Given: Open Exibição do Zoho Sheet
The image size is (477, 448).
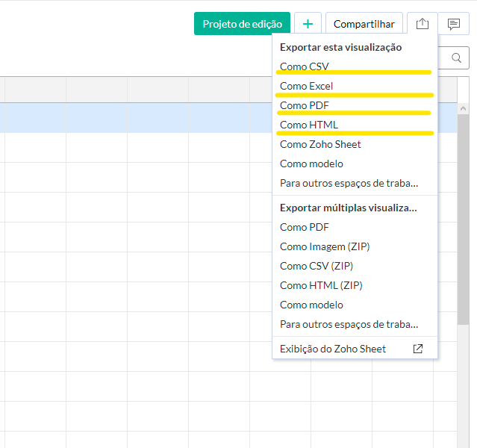Looking at the screenshot, I should point(355,349).
